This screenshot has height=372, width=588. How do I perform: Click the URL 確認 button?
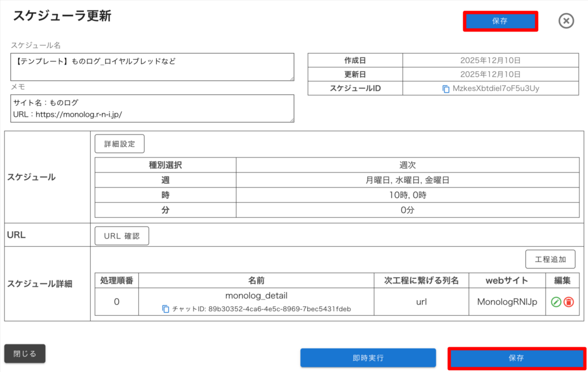(x=122, y=236)
